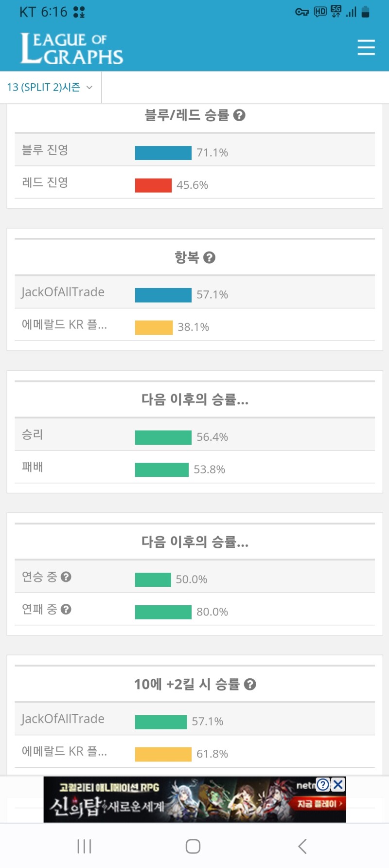Tap yellow 에메랄드 KR 61.8% bar

(163, 754)
